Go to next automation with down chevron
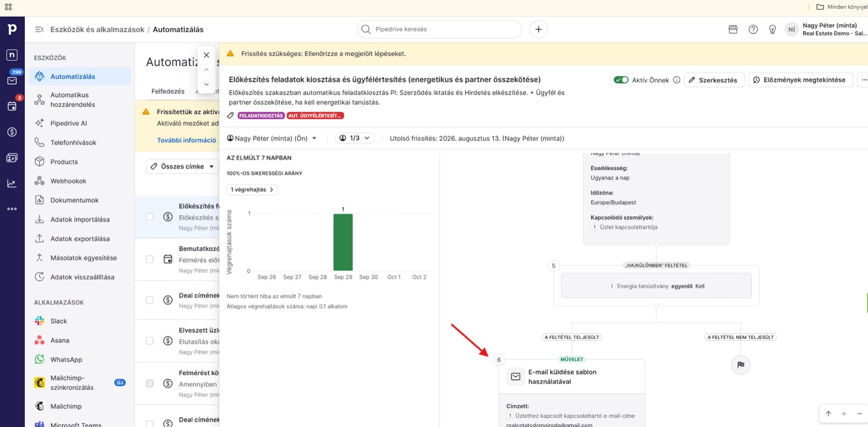This screenshot has height=427, width=868. pyautogui.click(x=206, y=85)
